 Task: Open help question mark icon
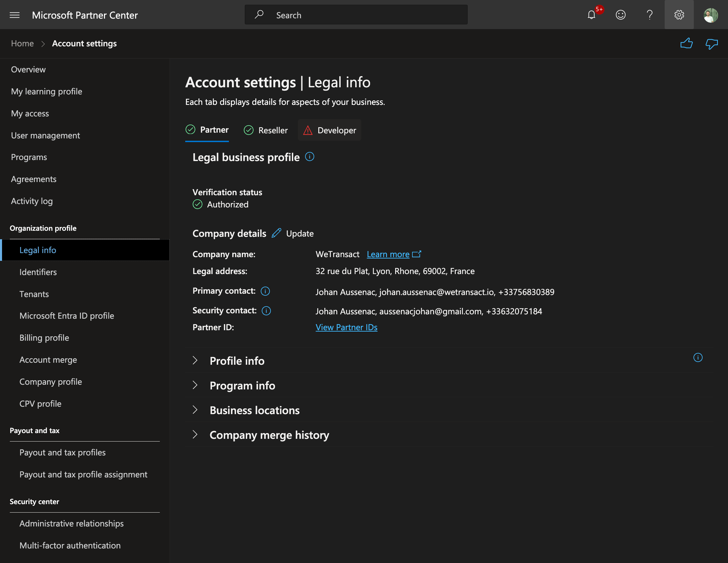(x=649, y=15)
